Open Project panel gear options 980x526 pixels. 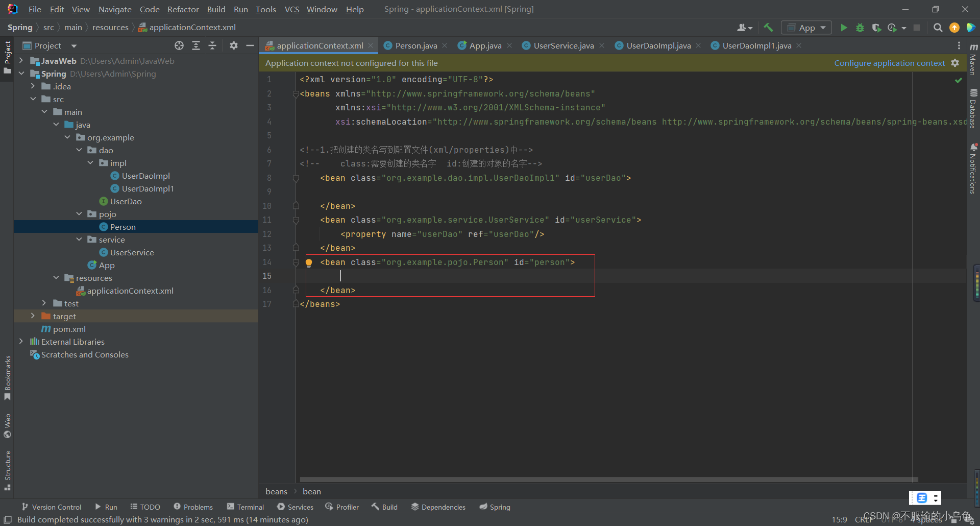(234, 45)
